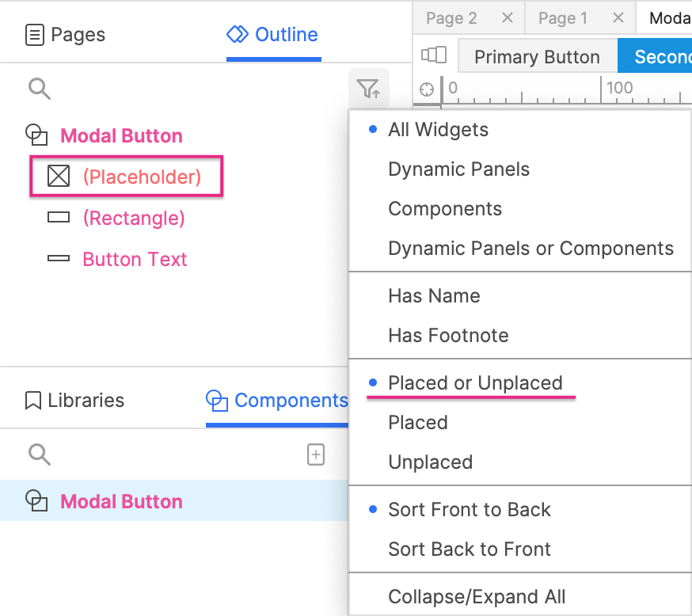Click the Outline search magnifier icon

40,89
